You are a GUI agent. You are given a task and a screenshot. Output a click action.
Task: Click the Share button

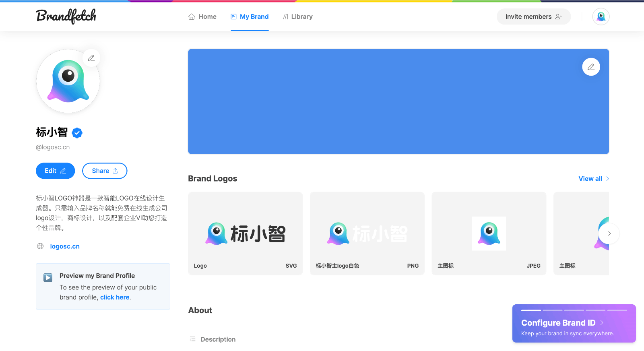click(x=105, y=171)
